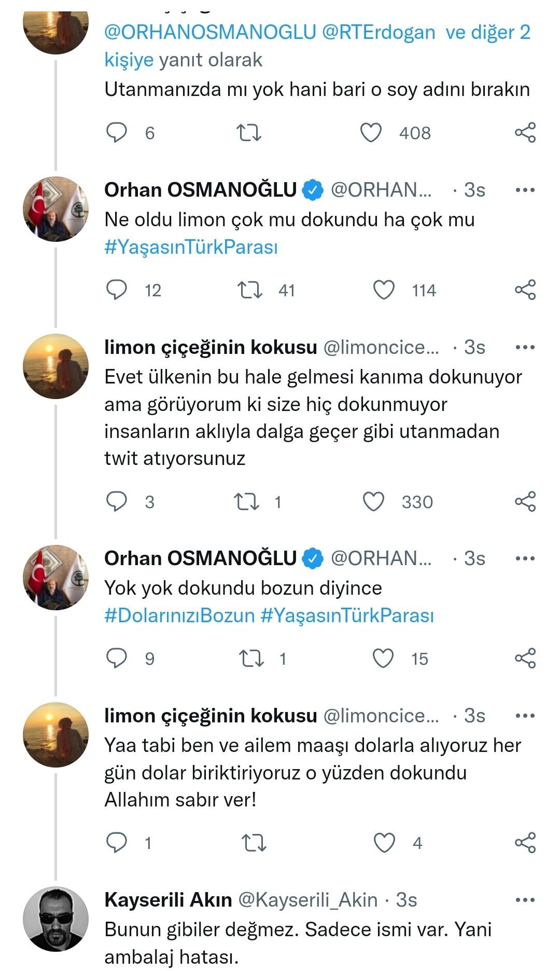Viewport: 560px width, 971px height.
Task: Open more options on 'Evet ülkenin' tweet
Action: [525, 347]
